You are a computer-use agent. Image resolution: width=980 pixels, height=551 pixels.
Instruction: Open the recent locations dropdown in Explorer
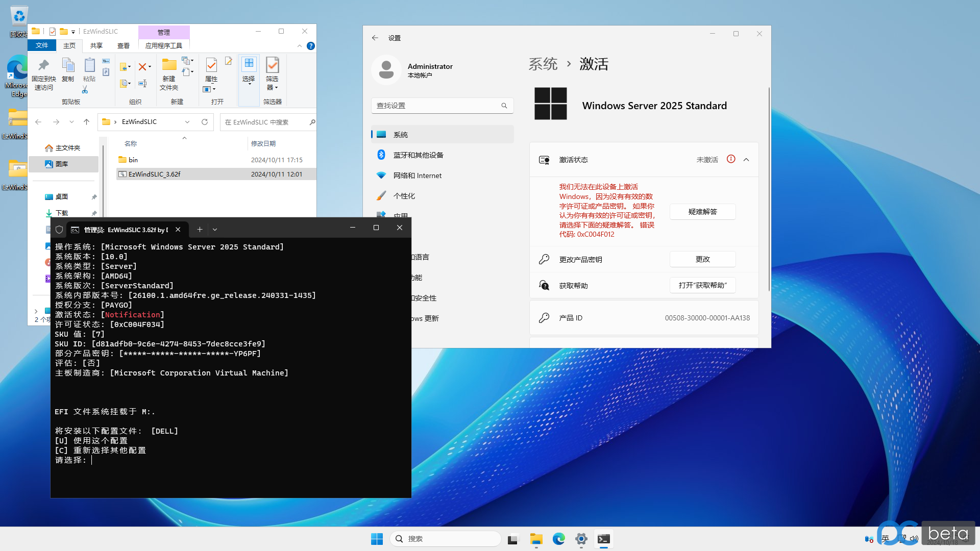[x=71, y=122]
